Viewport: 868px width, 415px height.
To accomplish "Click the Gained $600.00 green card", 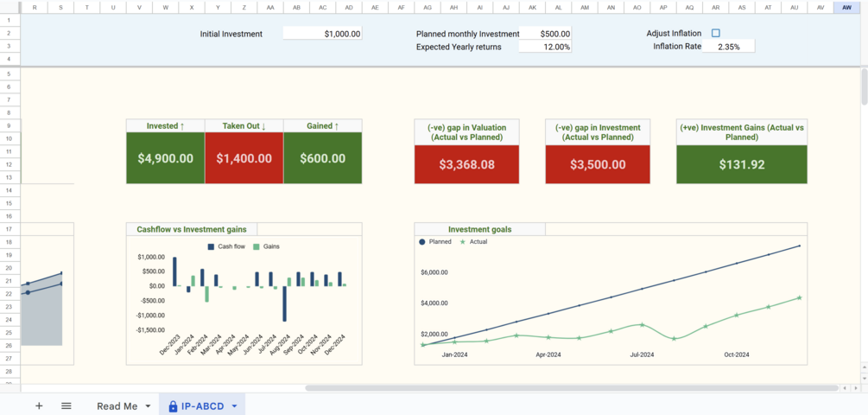I will 323,158.
